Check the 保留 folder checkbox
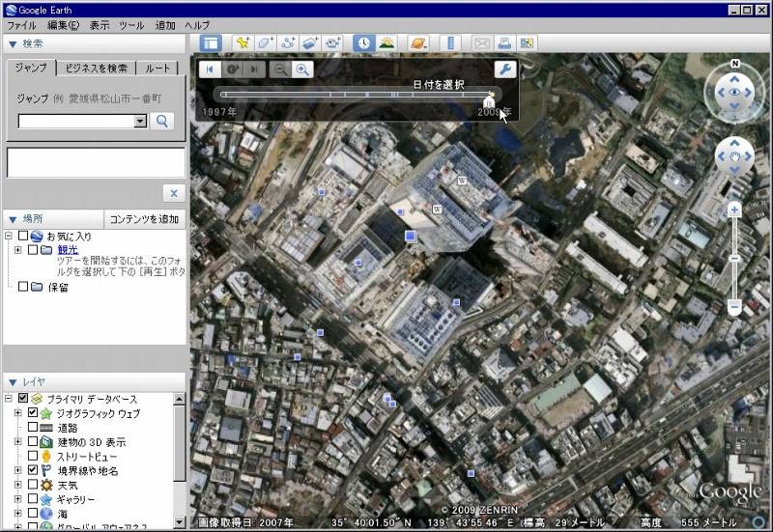This screenshot has height=532, width=773. 23,286
